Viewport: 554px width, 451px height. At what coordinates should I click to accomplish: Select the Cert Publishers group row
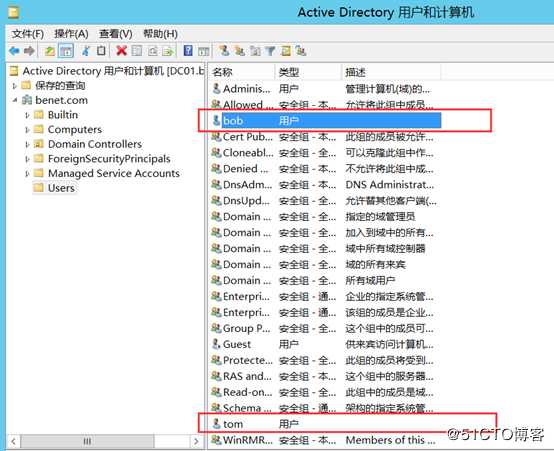(325, 137)
